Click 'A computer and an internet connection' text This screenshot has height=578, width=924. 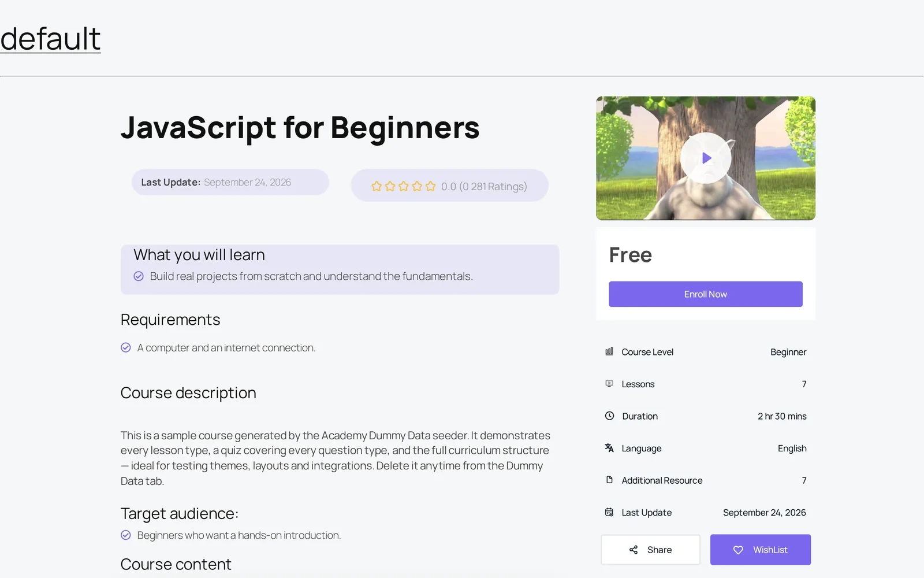(226, 347)
